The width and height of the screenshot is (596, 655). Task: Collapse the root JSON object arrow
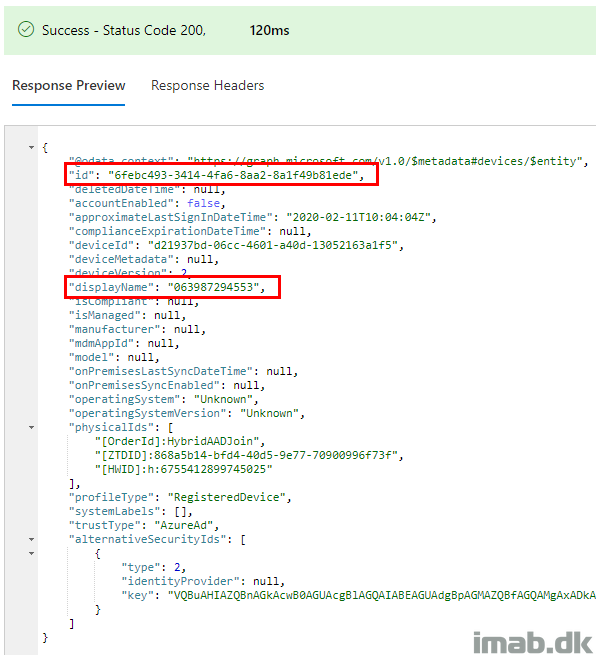click(31, 147)
